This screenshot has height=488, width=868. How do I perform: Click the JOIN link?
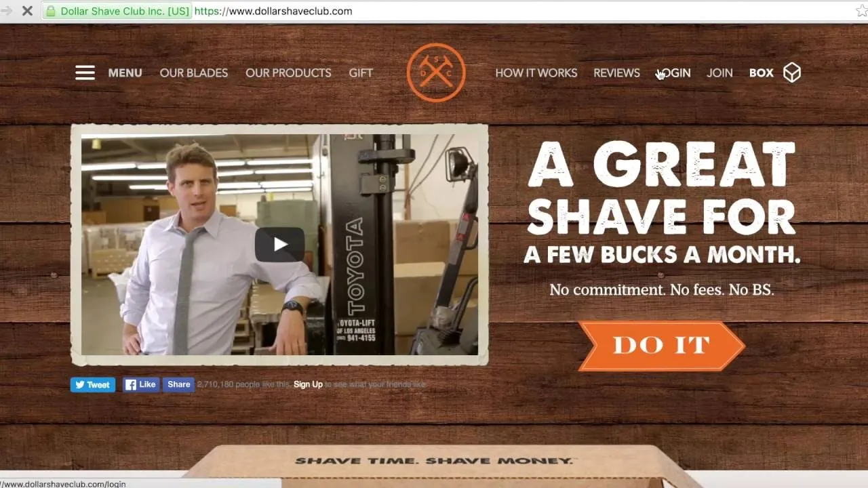(719, 73)
